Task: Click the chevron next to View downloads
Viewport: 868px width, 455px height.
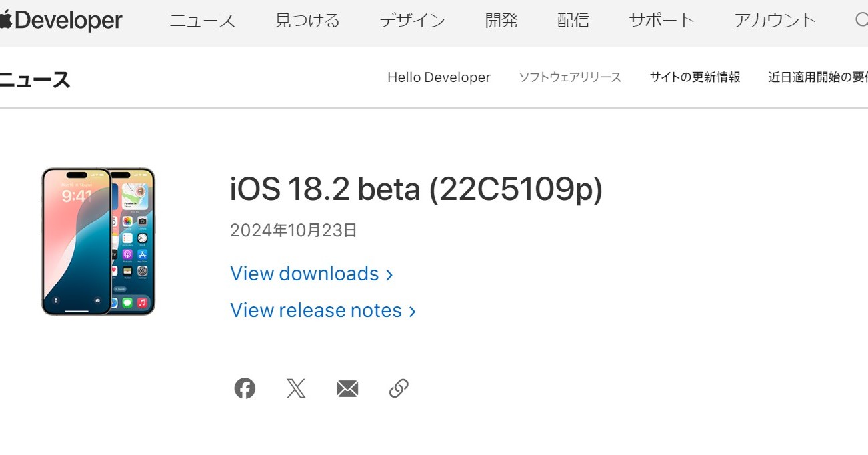Action: (x=389, y=274)
